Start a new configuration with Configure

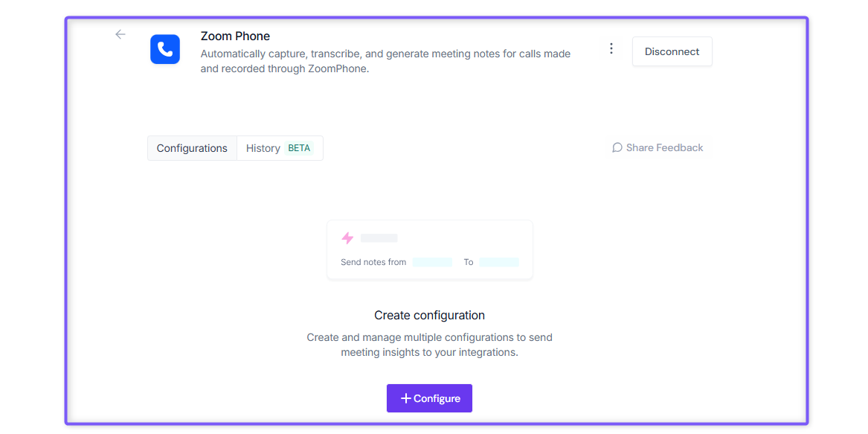429,398
